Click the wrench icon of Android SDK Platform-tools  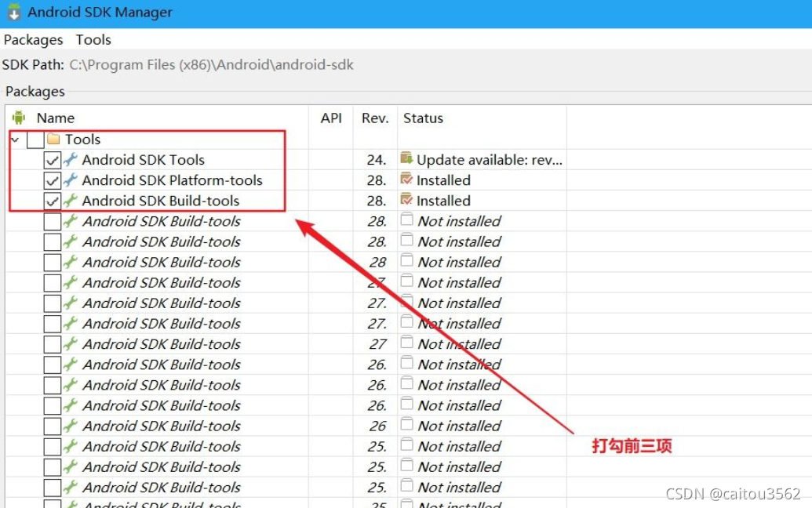[71, 180]
